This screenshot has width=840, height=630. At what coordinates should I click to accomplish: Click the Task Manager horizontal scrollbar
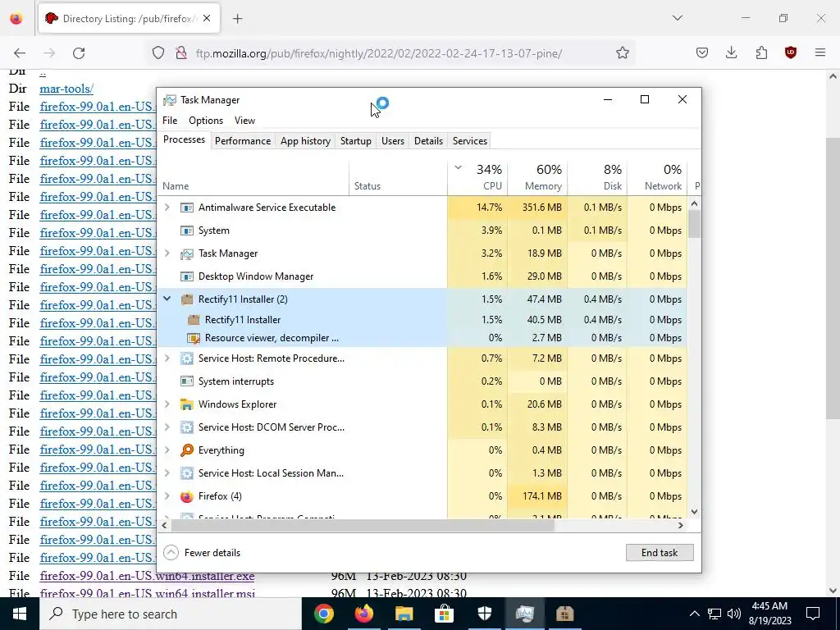point(363,526)
